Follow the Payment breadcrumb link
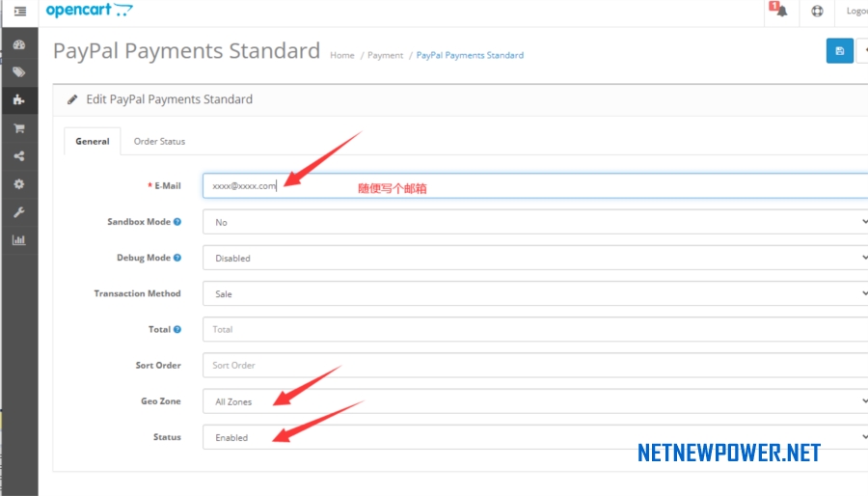The height and width of the screenshot is (496, 868). click(385, 55)
